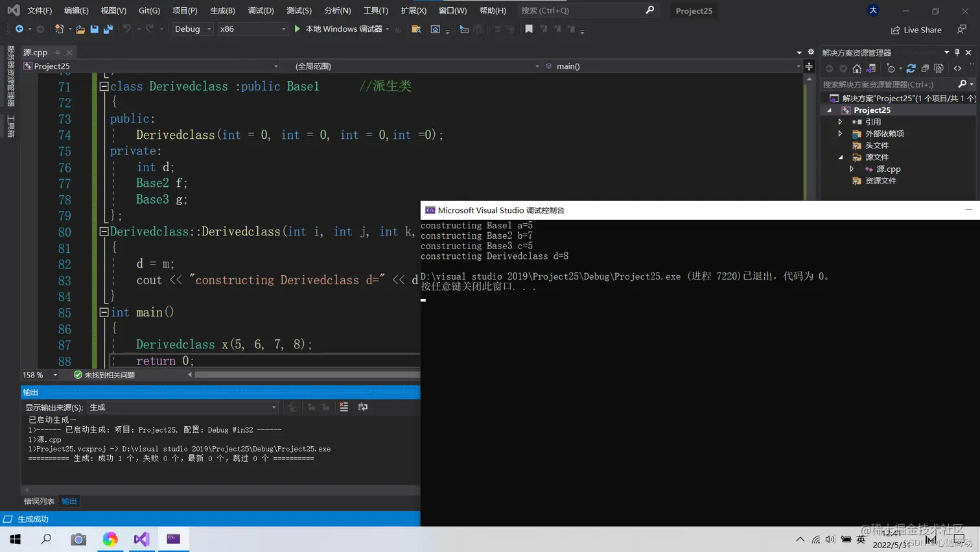Click the Live Share button
The image size is (980, 552).
click(x=916, y=30)
